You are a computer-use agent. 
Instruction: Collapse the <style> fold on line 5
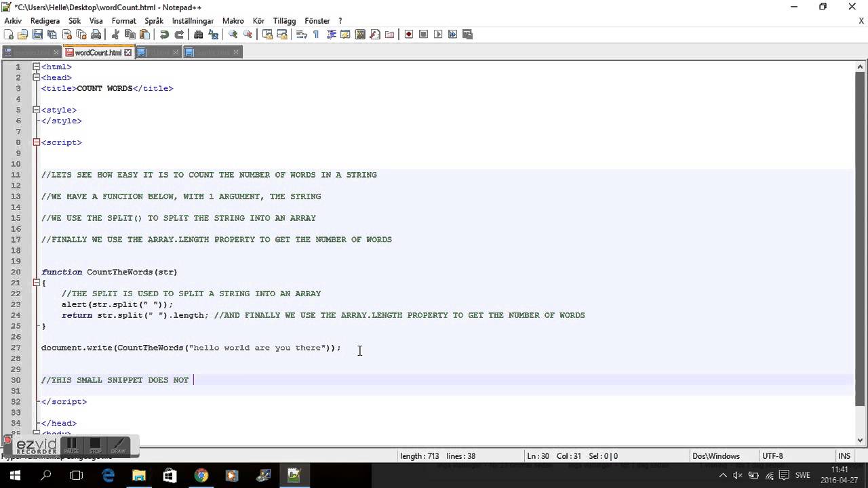(x=36, y=110)
